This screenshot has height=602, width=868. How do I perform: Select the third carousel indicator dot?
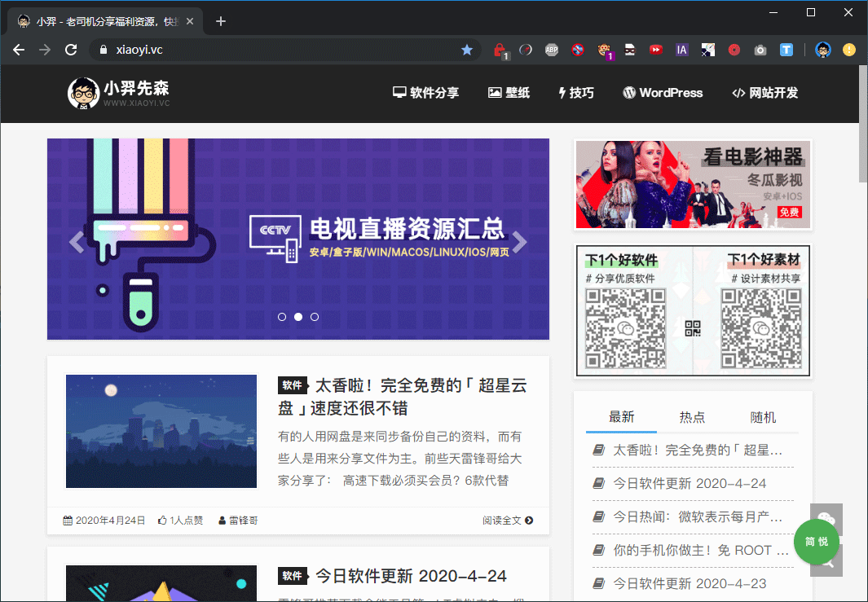(x=315, y=317)
